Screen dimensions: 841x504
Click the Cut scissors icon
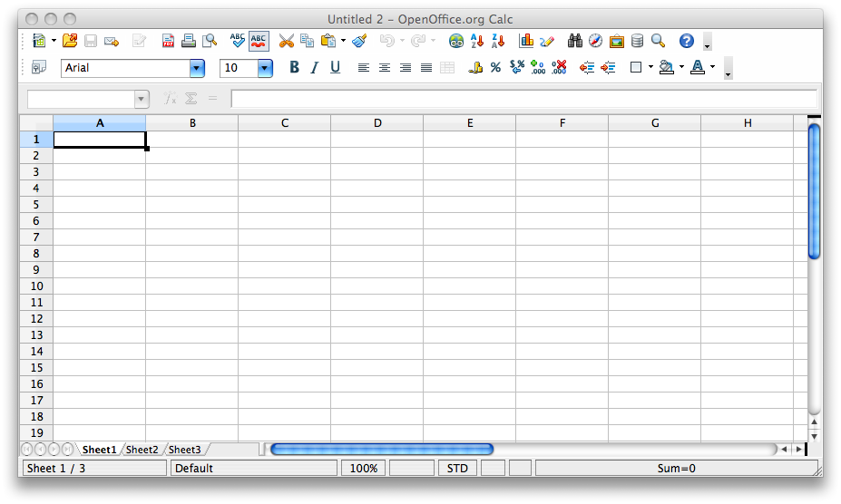(286, 41)
